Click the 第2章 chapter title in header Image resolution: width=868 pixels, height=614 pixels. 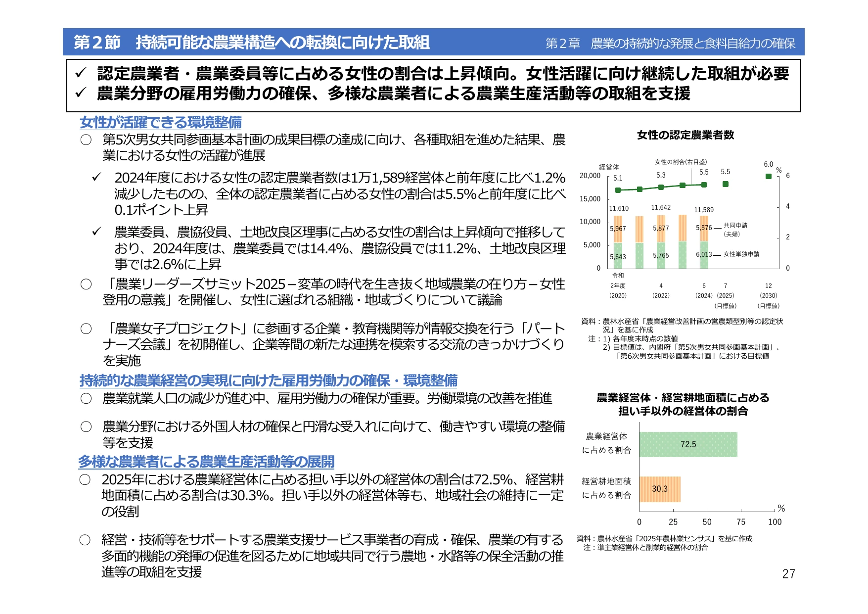[x=670, y=44]
